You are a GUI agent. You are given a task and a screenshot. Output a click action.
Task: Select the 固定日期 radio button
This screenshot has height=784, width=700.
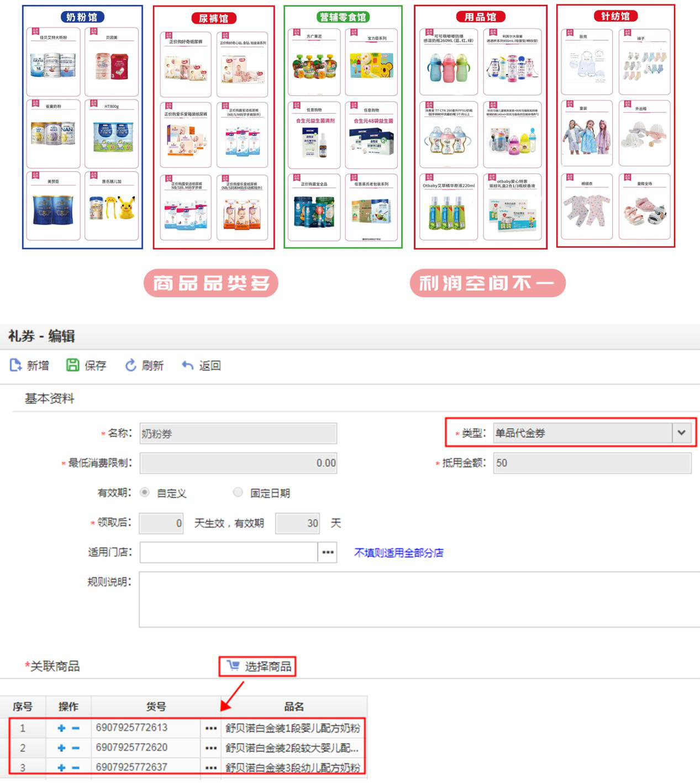tap(238, 493)
